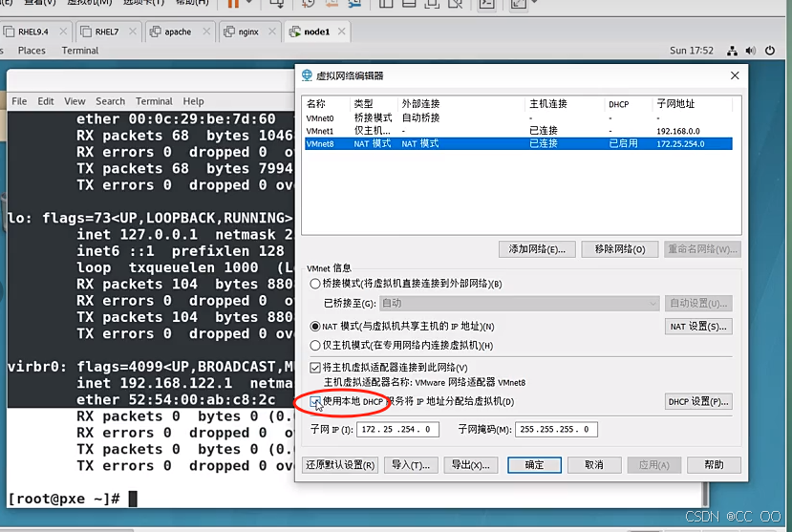
Task: Switch to the RHEL9.4 tab
Action: point(32,32)
